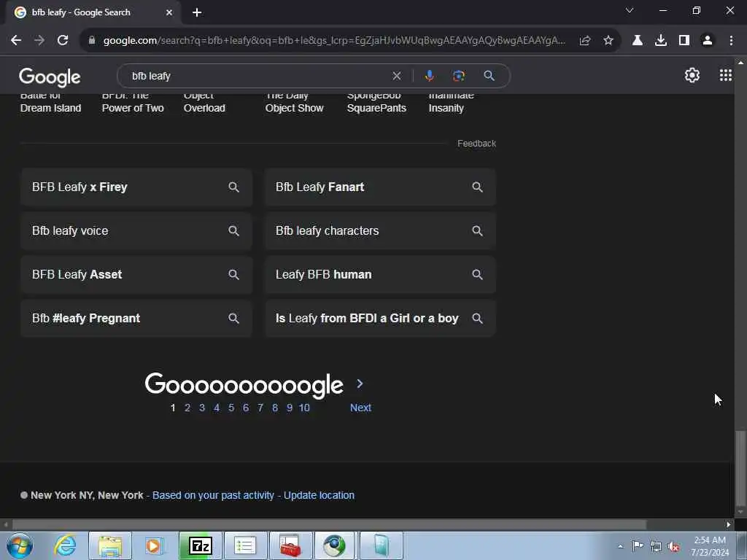Click the horizontal scrollbar thumb
Screen dimensions: 747x560
pos(329,524)
